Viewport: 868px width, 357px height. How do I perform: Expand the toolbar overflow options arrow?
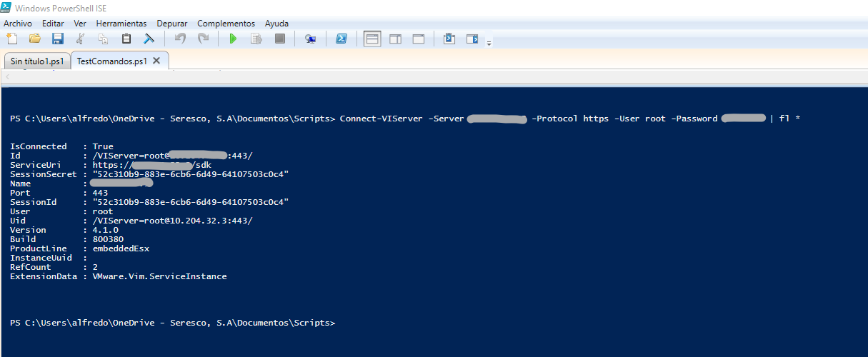point(489,43)
